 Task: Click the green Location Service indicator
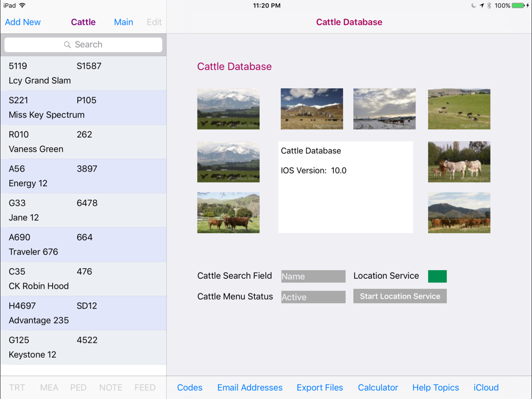point(437,276)
